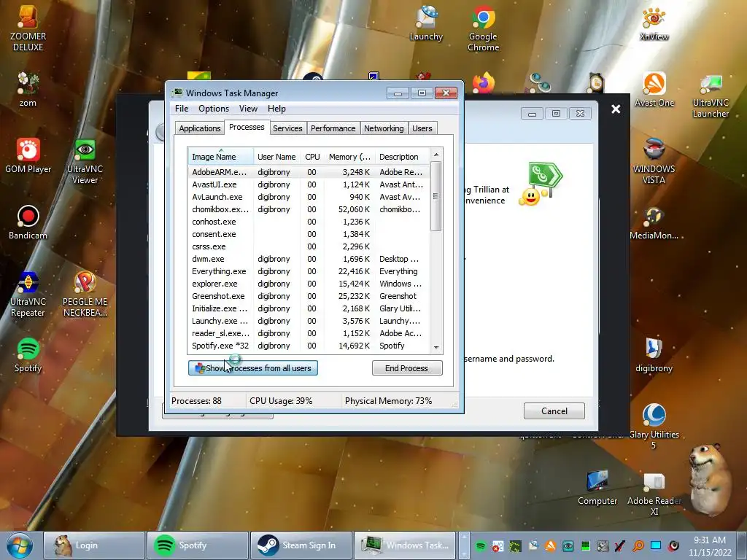
Task: Switch to the Performance tab
Action: tap(333, 128)
